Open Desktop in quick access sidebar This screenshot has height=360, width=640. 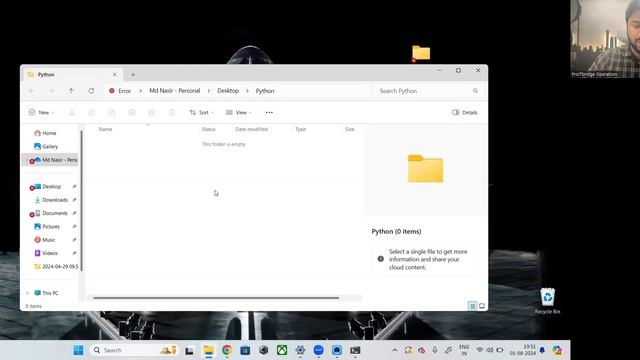(51, 187)
